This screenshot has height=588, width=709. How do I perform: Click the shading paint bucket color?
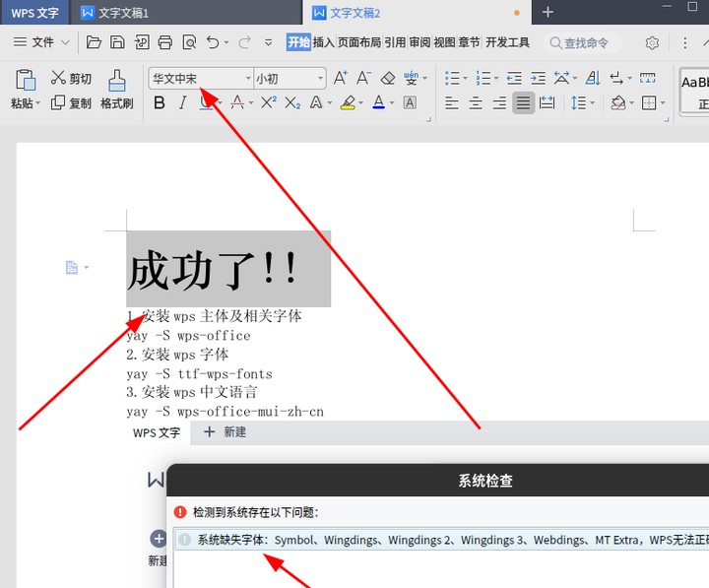pyautogui.click(x=617, y=103)
